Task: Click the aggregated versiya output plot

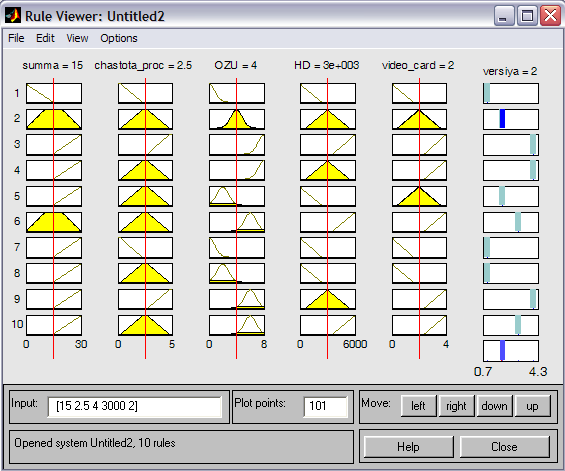Action: pos(511,351)
